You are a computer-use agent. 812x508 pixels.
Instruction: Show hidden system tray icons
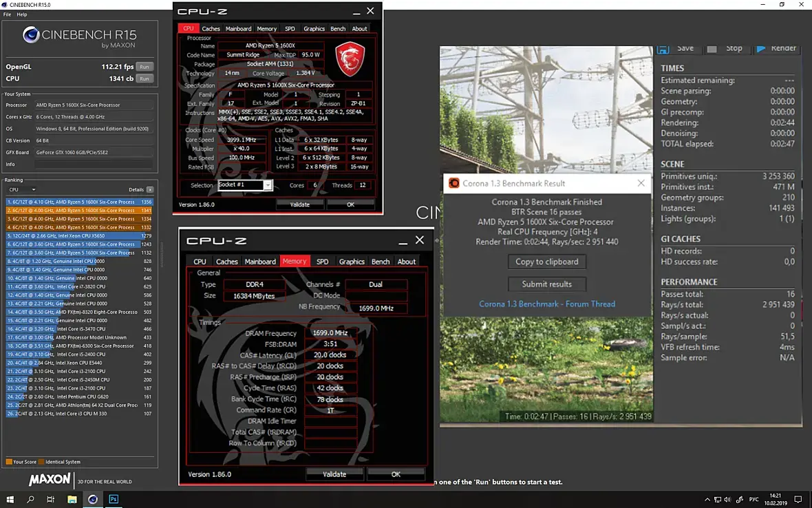[x=707, y=500]
